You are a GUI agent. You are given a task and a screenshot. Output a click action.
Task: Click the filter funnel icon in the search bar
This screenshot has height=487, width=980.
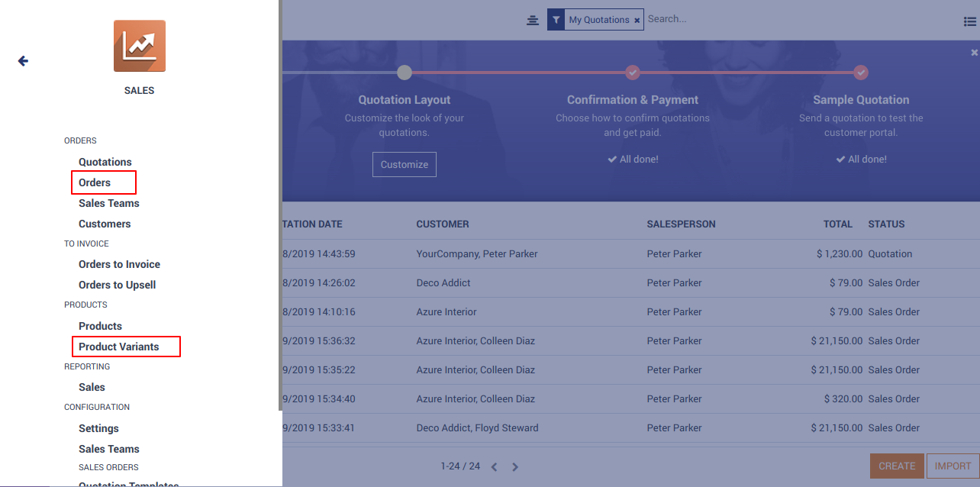click(x=556, y=20)
